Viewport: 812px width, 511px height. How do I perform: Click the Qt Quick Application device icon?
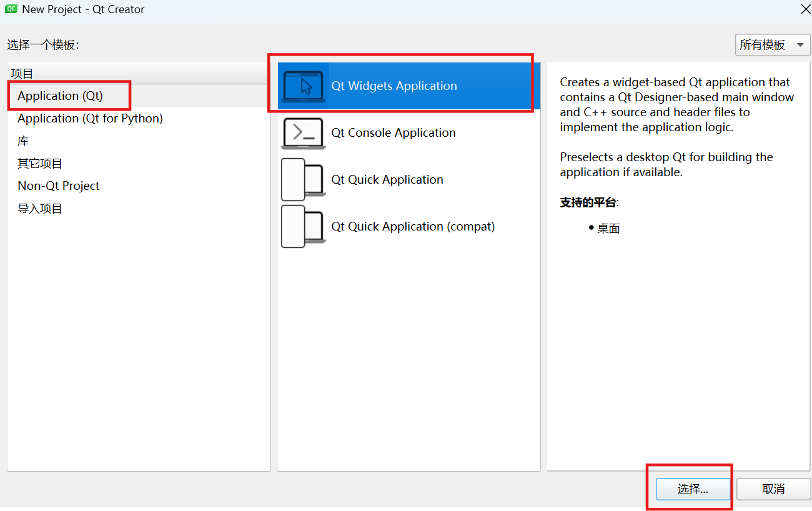coord(303,180)
